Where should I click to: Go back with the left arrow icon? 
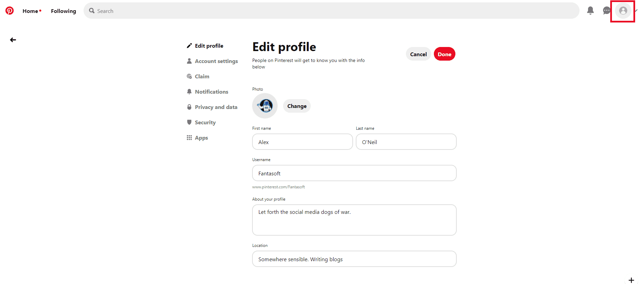click(x=13, y=40)
